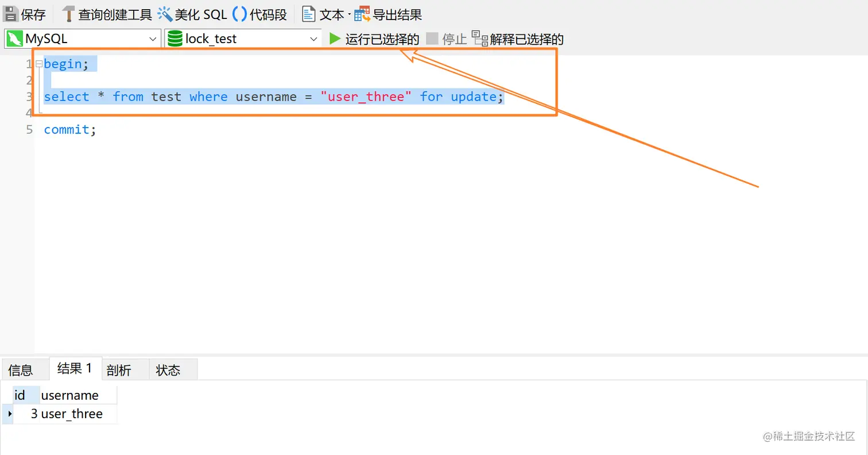The width and height of the screenshot is (868, 455).
Task: Click the id column header
Action: click(x=26, y=395)
